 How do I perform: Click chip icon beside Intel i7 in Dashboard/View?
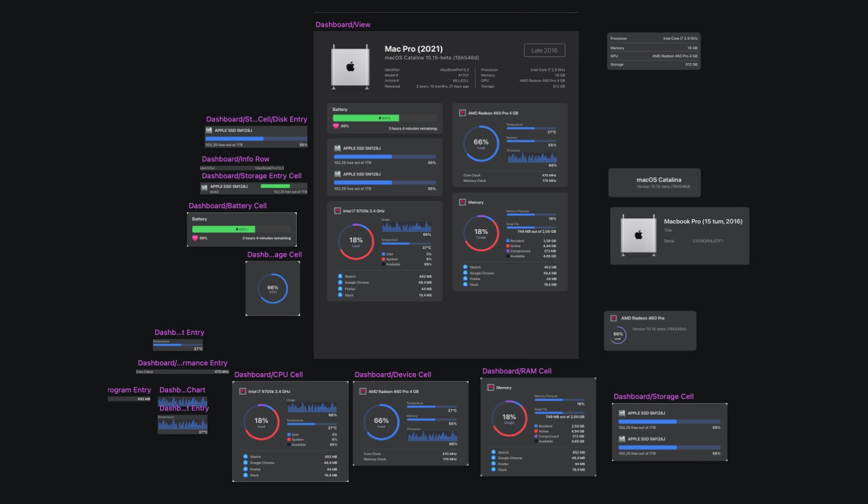click(x=337, y=211)
